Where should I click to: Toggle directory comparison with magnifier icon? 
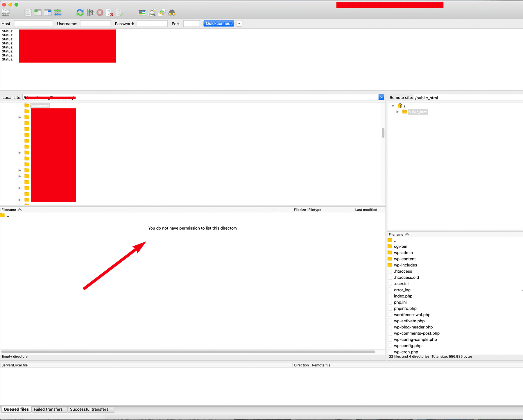coord(152,12)
